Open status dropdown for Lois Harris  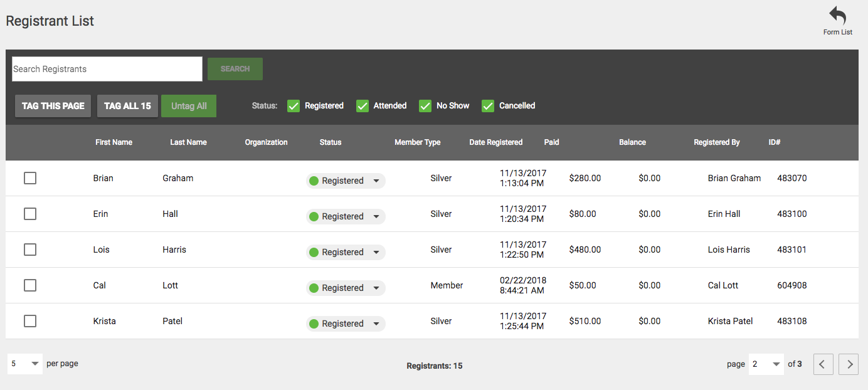pos(346,252)
